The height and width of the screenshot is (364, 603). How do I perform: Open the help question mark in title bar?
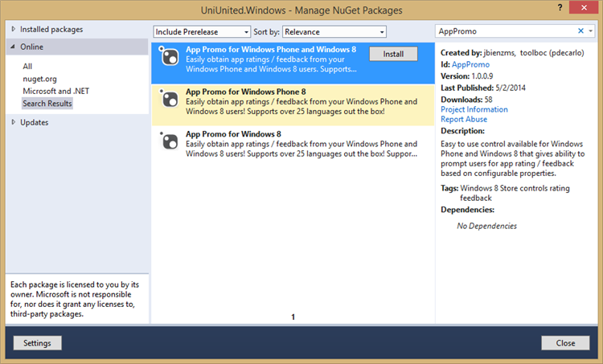pos(560,8)
